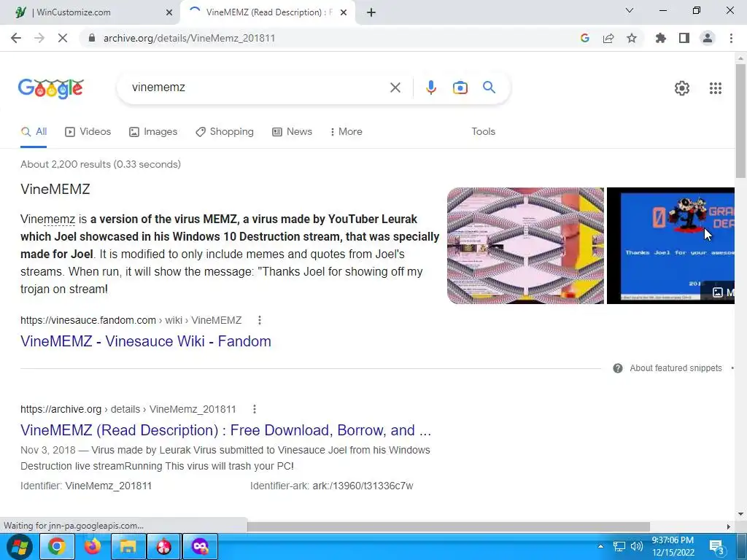Switch to Videos results
This screenshot has height=560, width=747.
[88, 132]
